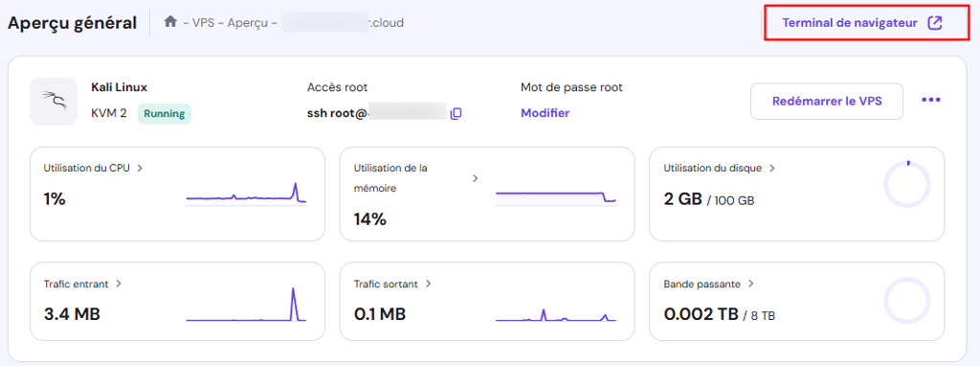Expand Bande passante details chevron
Screen dimensions: 980x366
pos(751,284)
